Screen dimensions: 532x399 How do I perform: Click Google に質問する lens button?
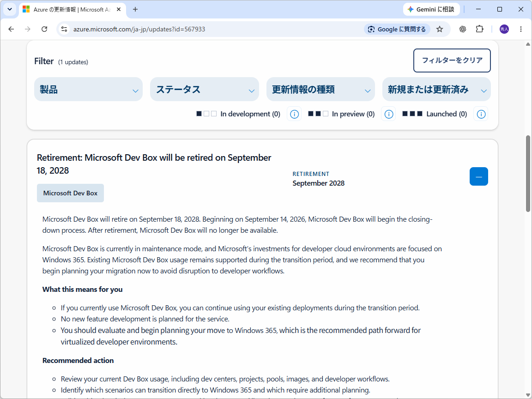click(397, 29)
